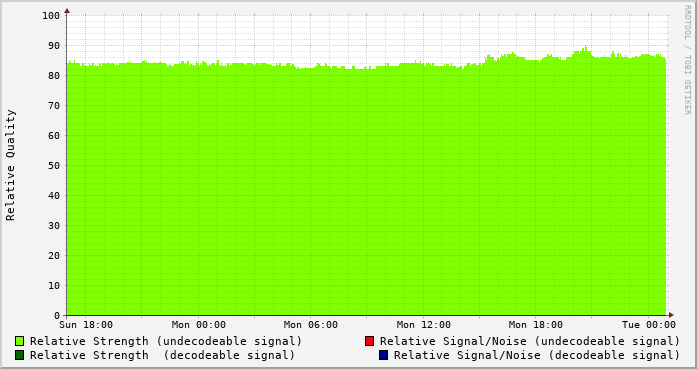Click the Mon 00:00 time axis label
Screen dimensions: 697x369
pos(199,325)
